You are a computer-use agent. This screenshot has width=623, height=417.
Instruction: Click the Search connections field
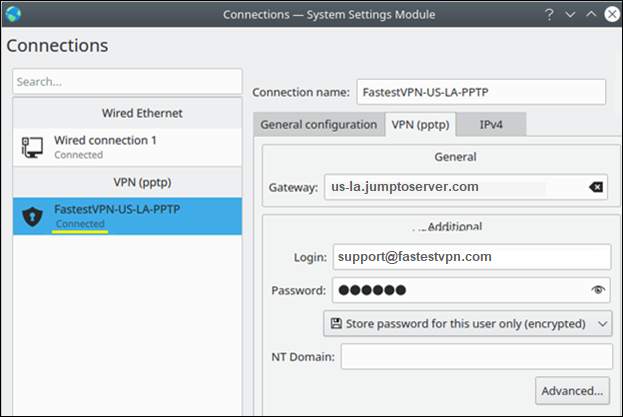tap(127, 82)
